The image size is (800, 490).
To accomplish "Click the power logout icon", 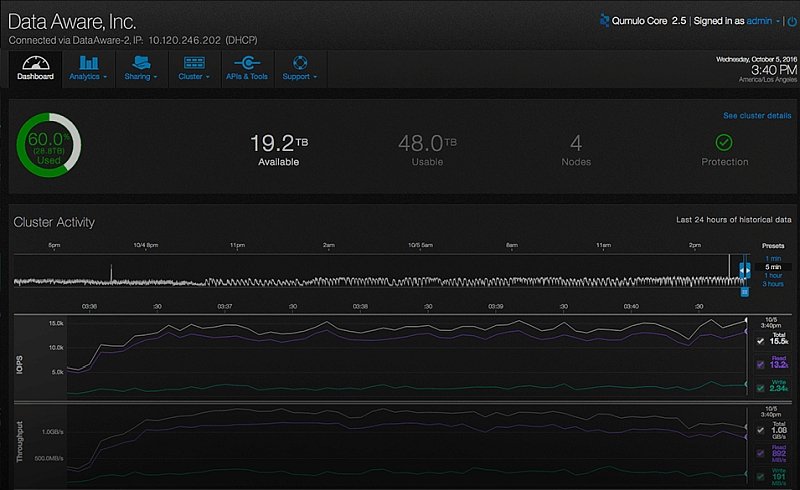I will pyautogui.click(x=792, y=21).
